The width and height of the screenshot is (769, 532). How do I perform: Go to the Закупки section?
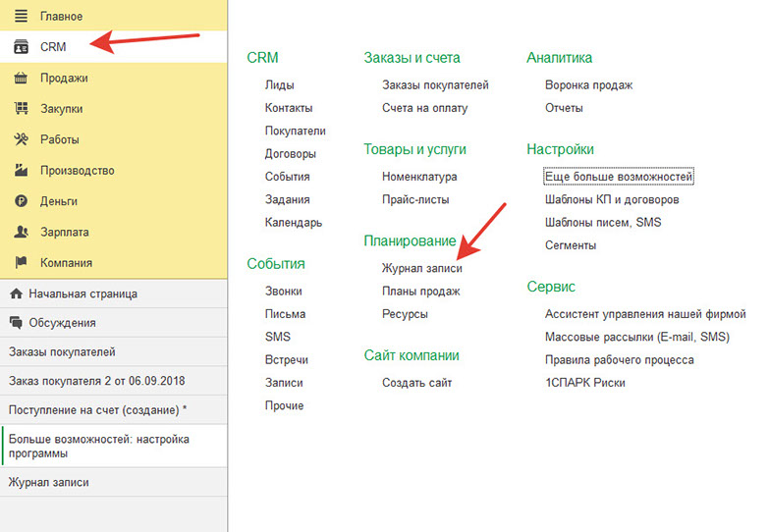114,108
